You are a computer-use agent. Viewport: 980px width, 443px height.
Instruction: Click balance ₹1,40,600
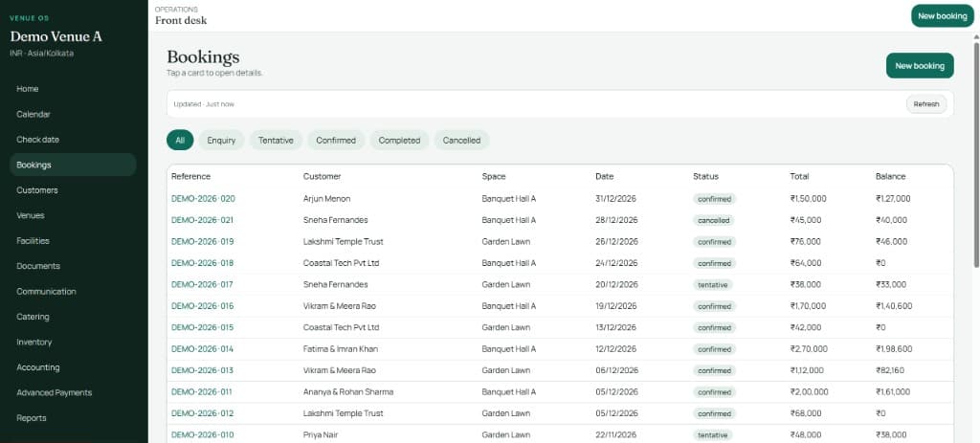[894, 306]
